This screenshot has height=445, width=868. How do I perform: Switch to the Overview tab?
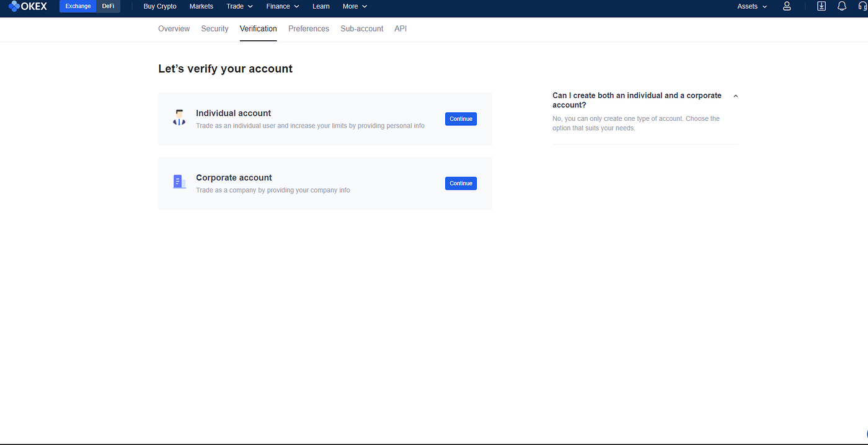174,29
